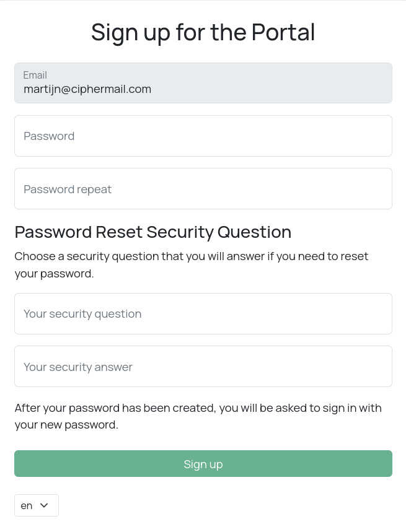Select the "Your security answer" placeholder text
The width and height of the screenshot is (406, 532).
click(78, 367)
